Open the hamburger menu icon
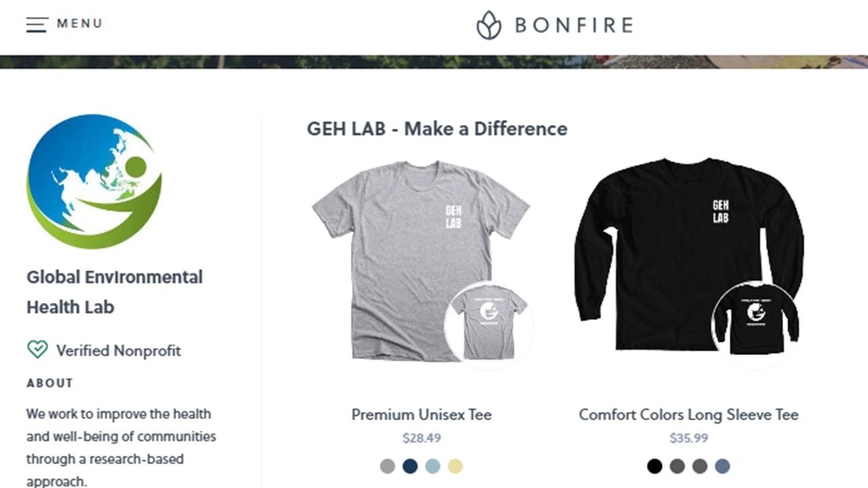This screenshot has height=488, width=868. click(37, 24)
